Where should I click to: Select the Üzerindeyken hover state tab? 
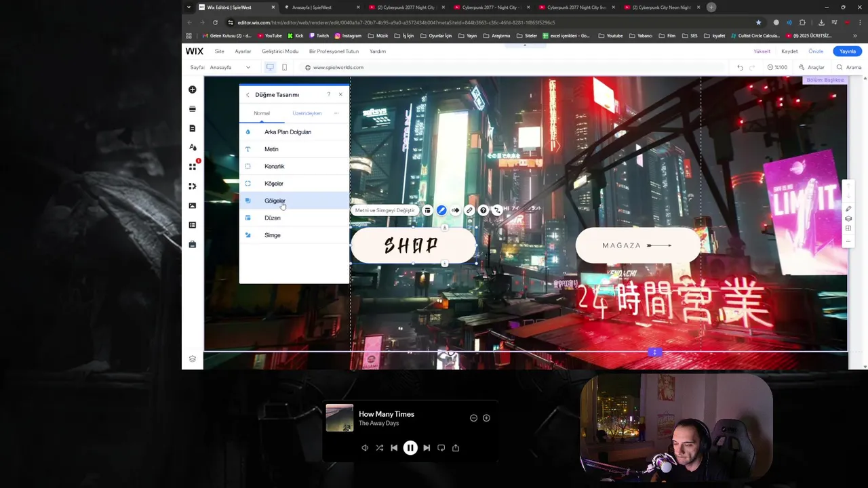[307, 113]
